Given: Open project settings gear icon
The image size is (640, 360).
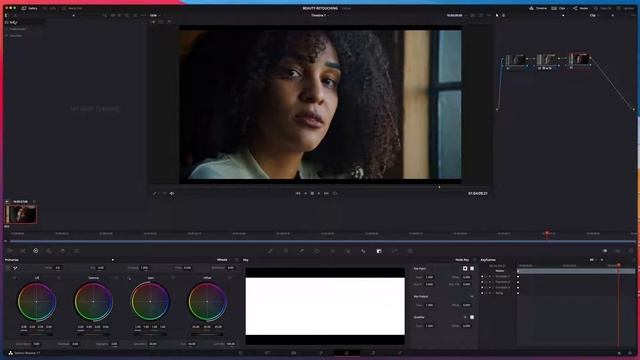Looking at the screenshot, I should [631, 353].
